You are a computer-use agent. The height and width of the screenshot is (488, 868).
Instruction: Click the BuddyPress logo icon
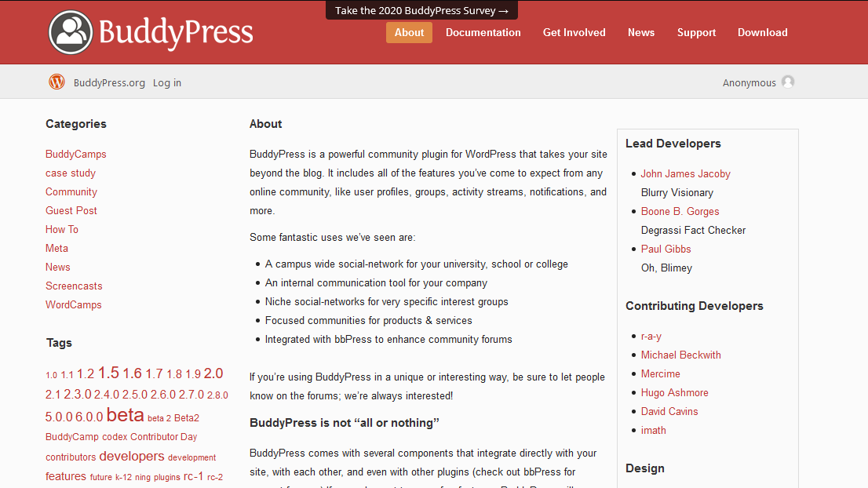[x=71, y=32]
